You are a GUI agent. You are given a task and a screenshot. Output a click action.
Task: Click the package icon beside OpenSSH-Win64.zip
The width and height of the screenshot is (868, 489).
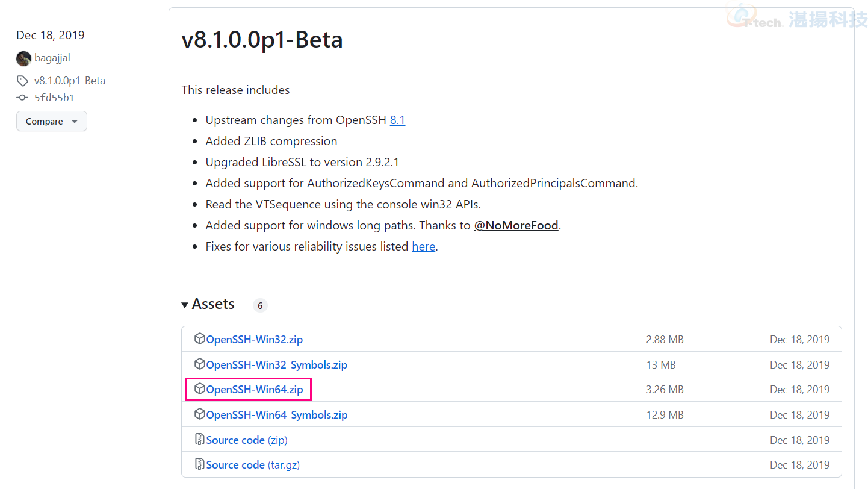tap(200, 389)
